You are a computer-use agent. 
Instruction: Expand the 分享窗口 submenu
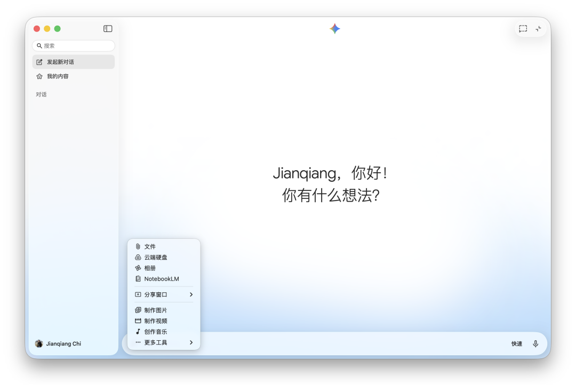[164, 294]
